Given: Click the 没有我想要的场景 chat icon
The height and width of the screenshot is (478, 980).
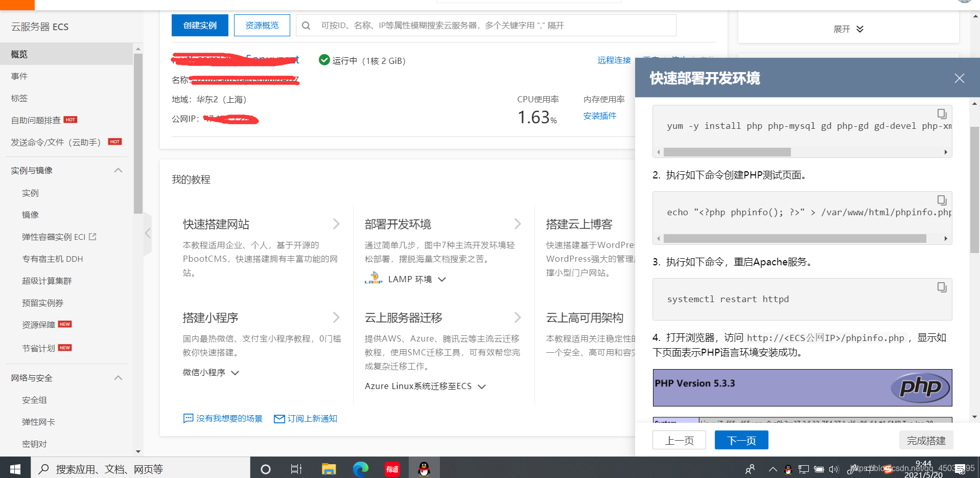Looking at the screenshot, I should pyautogui.click(x=188, y=418).
